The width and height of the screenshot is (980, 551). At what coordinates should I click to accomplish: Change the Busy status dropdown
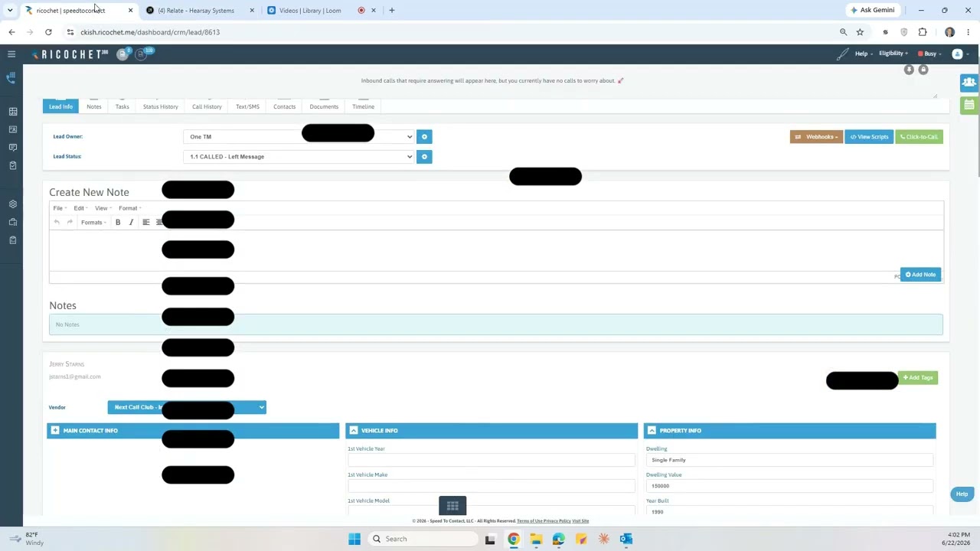pyautogui.click(x=929, y=54)
